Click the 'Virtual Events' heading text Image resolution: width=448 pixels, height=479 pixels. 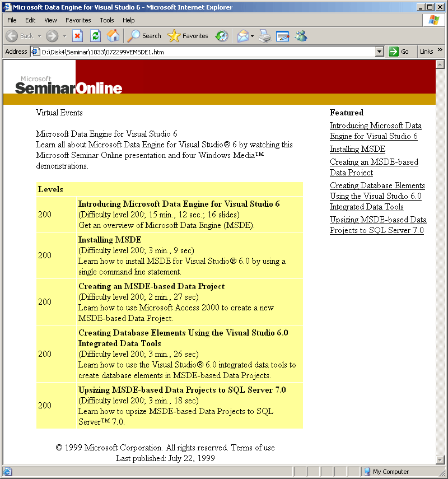59,113
